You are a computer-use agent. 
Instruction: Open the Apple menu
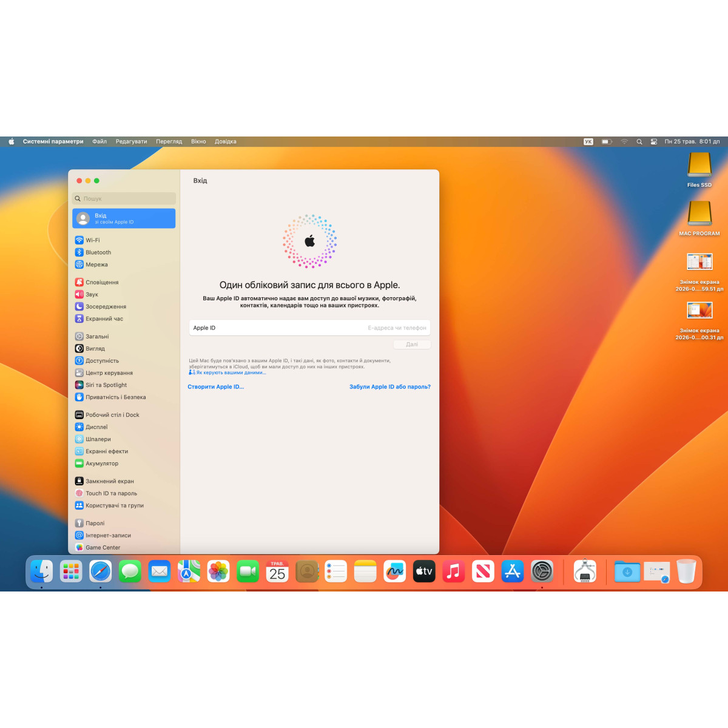(x=11, y=141)
